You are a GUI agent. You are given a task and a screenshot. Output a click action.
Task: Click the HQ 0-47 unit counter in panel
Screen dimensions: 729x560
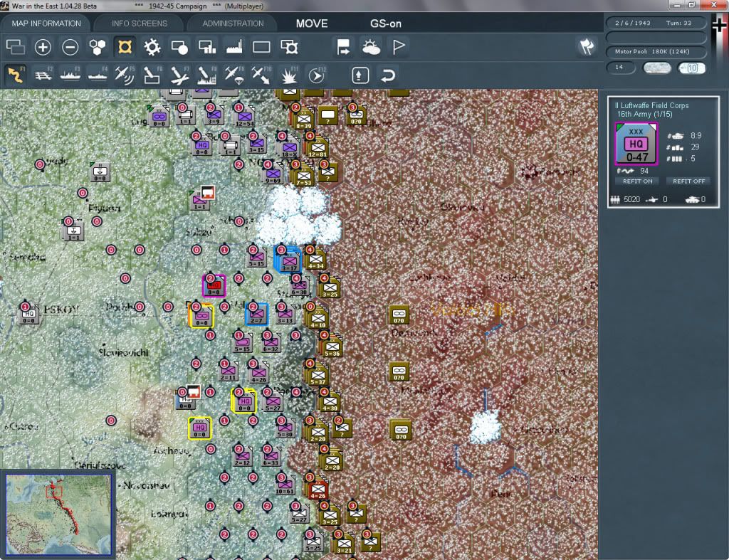(636, 144)
